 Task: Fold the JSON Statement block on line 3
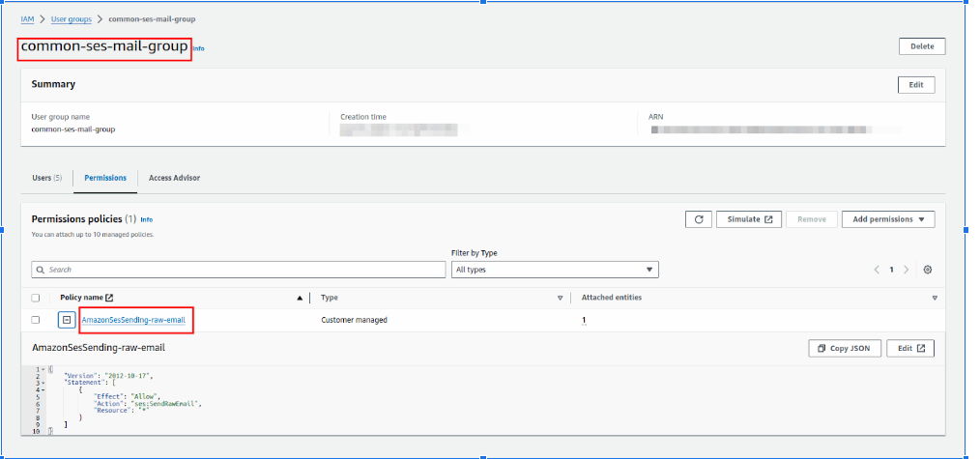43,383
